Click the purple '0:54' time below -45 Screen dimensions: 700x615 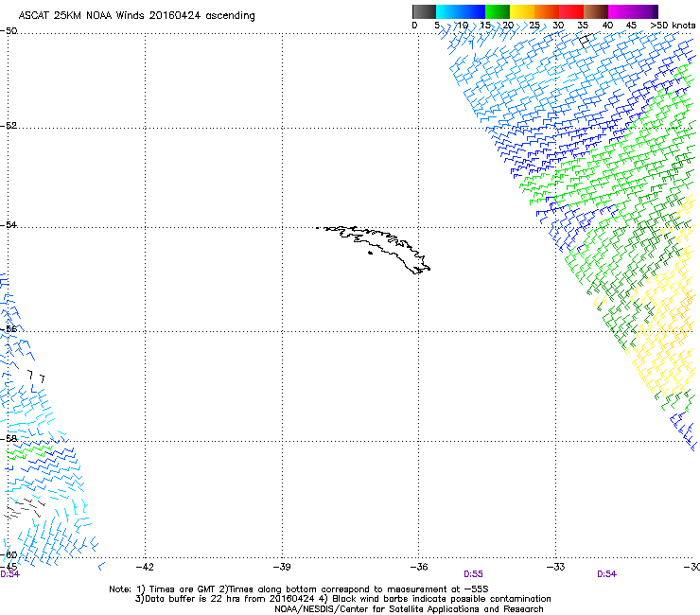pyautogui.click(x=9, y=574)
